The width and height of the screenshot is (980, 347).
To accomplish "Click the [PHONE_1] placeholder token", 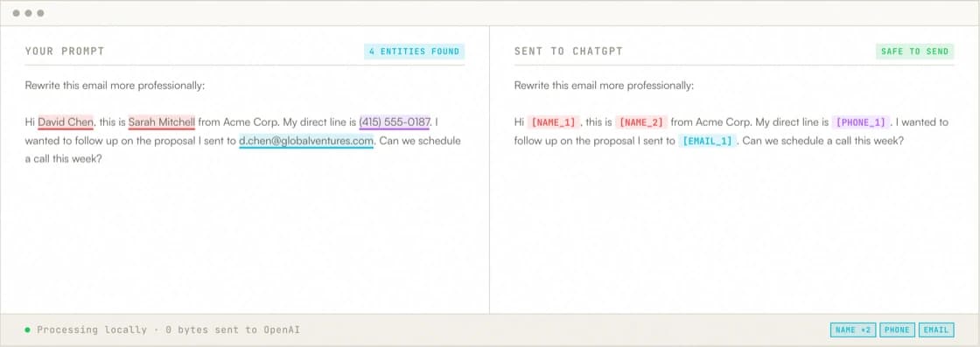I will [x=861, y=122].
